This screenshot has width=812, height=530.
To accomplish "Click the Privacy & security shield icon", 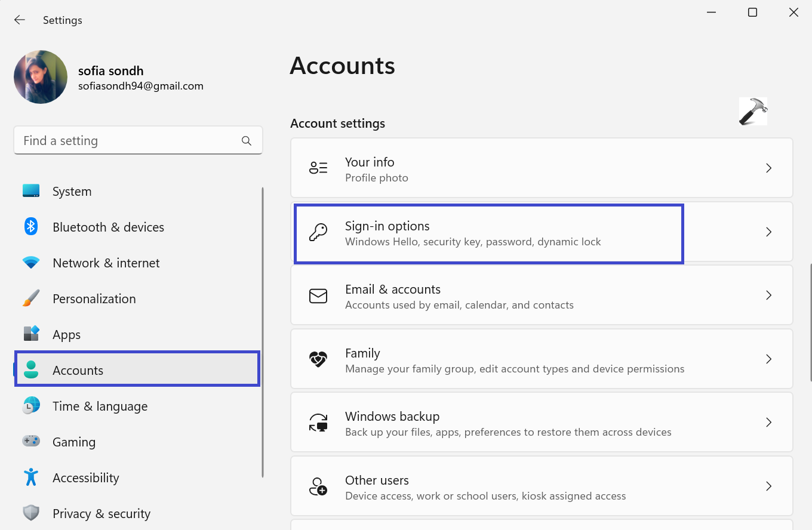I will 31,513.
